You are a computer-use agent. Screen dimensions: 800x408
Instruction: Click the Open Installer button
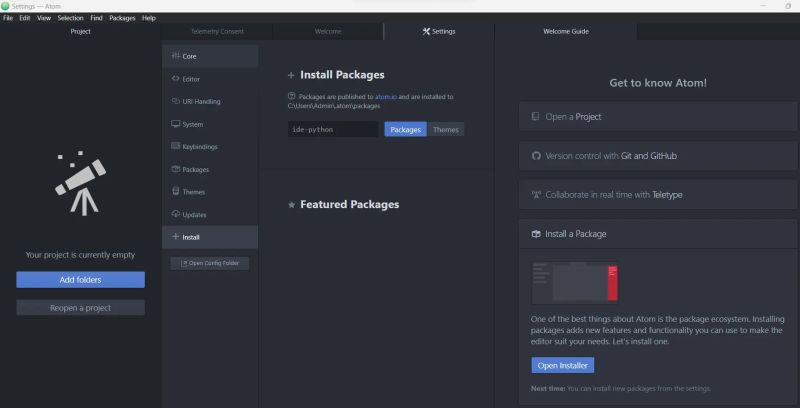point(562,365)
